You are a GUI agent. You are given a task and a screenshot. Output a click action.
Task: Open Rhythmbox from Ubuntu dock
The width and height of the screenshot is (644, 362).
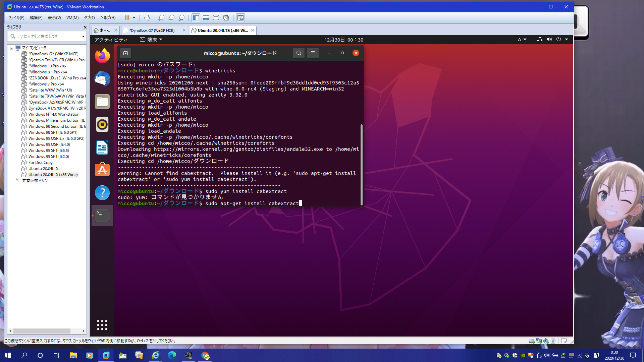tap(102, 124)
